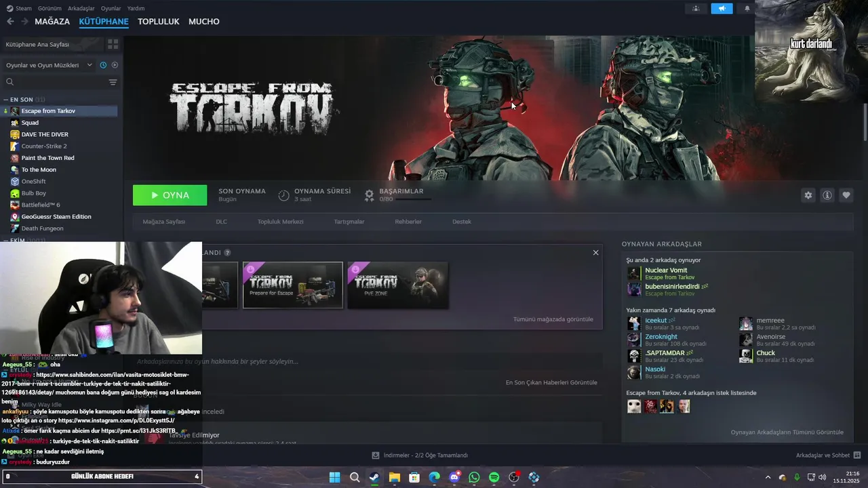Click the recent activity clock filter icon
This screenshot has height=488, width=868.
pyautogui.click(x=103, y=65)
